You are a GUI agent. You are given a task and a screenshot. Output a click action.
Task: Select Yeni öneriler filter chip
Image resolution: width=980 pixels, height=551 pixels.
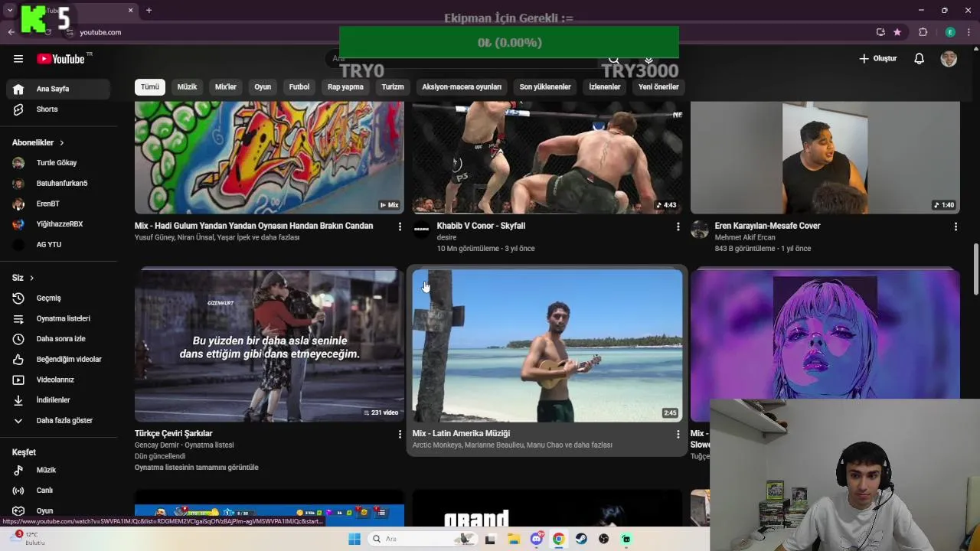pos(658,87)
